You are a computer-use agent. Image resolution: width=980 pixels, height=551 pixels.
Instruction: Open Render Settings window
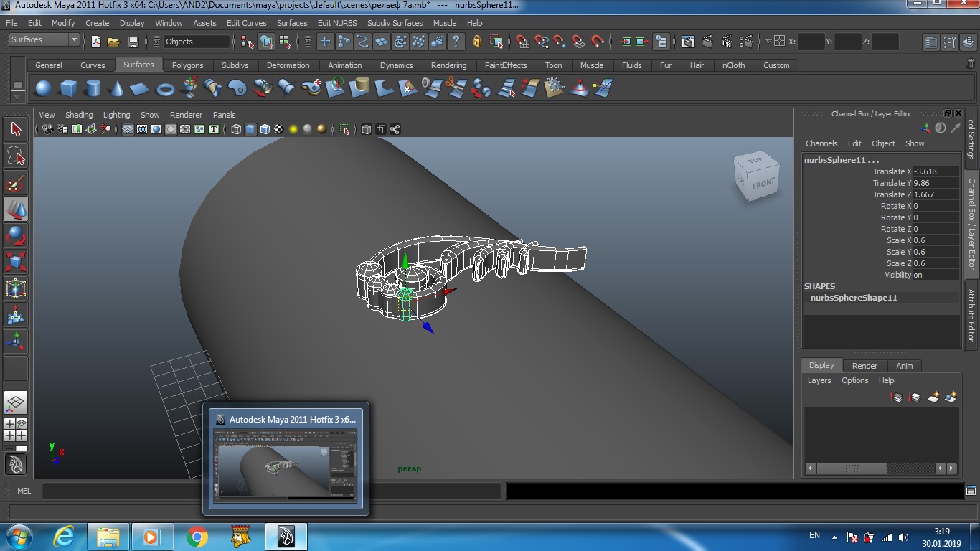[746, 42]
